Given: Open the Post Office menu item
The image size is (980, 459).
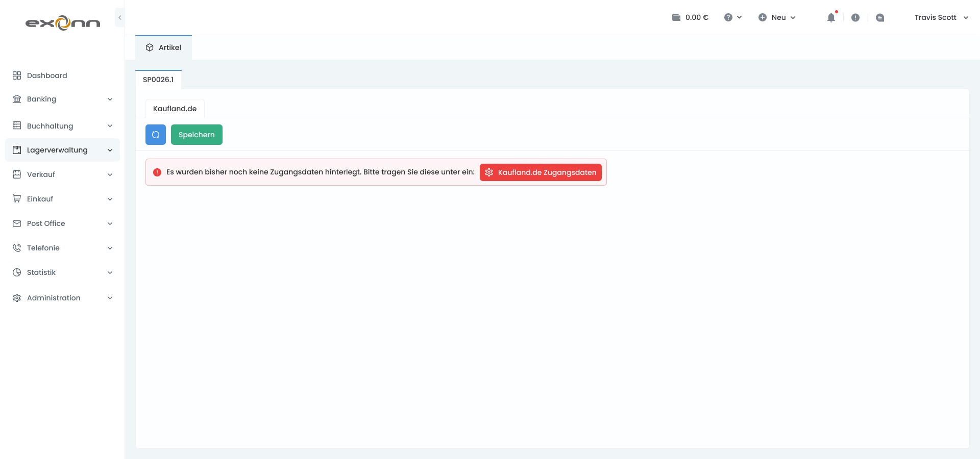Looking at the screenshot, I should click(x=62, y=223).
